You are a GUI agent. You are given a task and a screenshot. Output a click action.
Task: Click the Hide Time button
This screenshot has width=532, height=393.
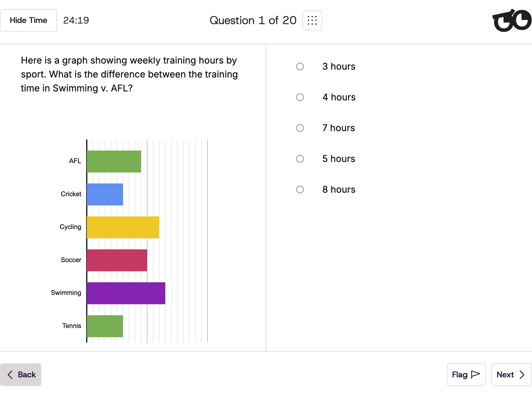pos(28,20)
